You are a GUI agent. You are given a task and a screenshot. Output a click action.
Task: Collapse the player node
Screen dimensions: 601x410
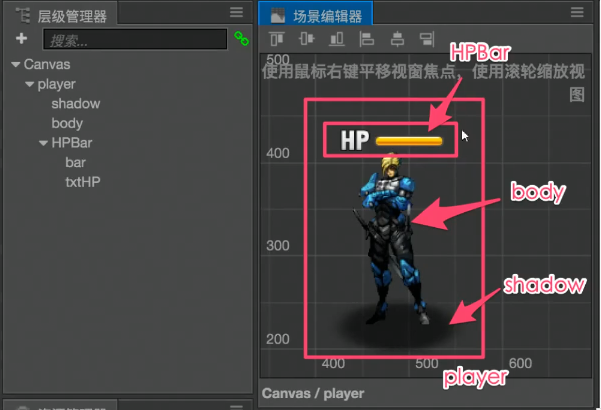tap(30, 84)
